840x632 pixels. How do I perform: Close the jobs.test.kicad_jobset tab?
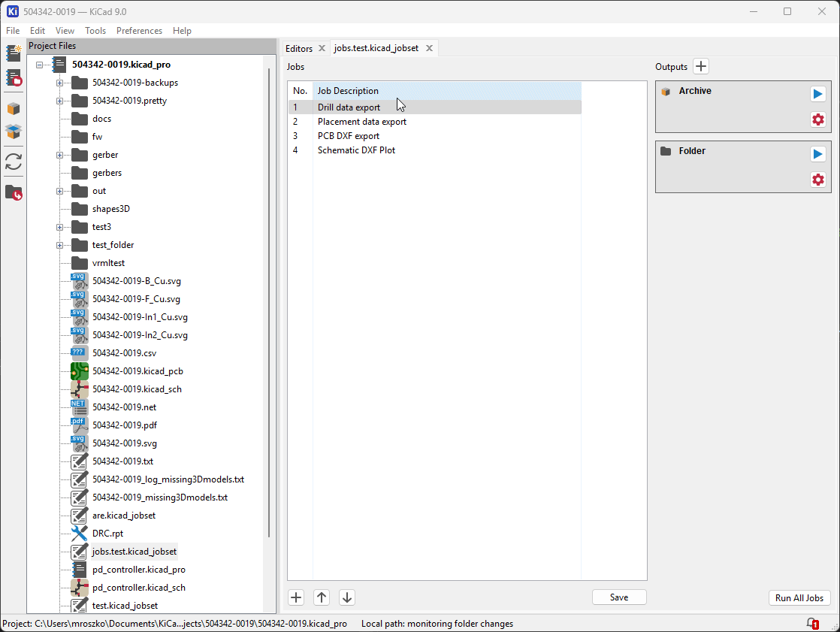tap(429, 48)
